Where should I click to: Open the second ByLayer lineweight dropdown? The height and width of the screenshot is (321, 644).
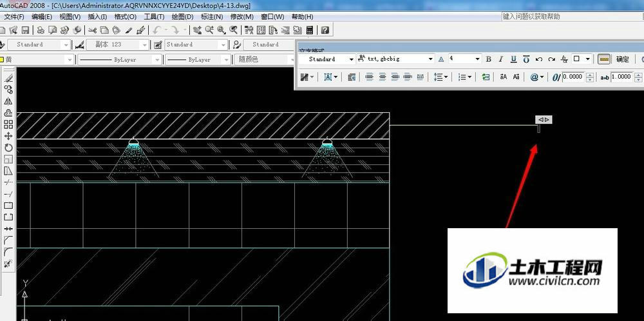point(225,59)
